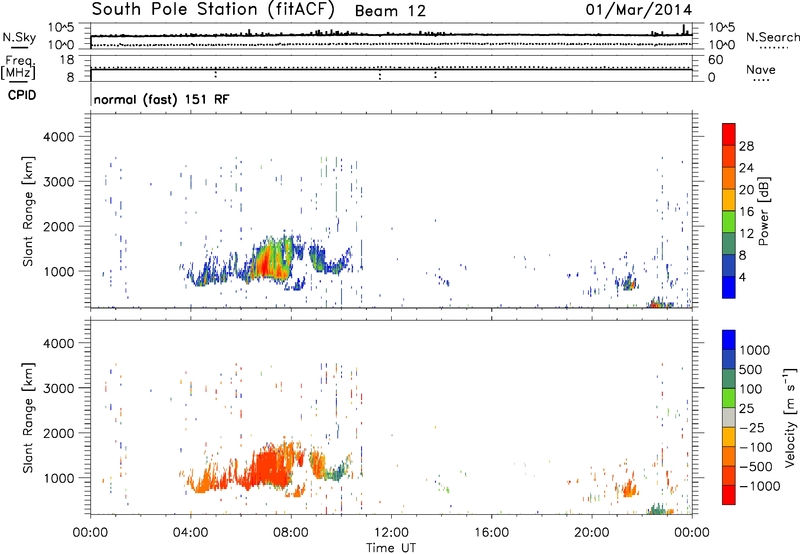
Task: Click the red bottom segment of the Velocity color bar
Action: click(729, 495)
